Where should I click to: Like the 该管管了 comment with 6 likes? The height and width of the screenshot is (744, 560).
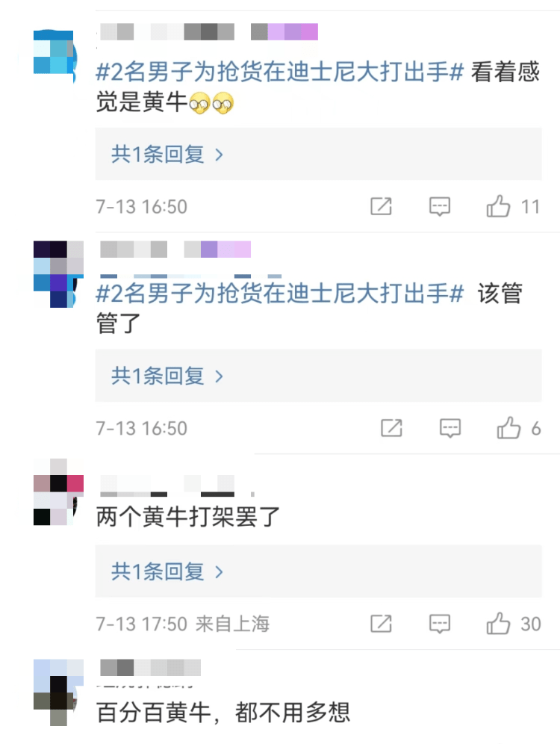coord(508,427)
